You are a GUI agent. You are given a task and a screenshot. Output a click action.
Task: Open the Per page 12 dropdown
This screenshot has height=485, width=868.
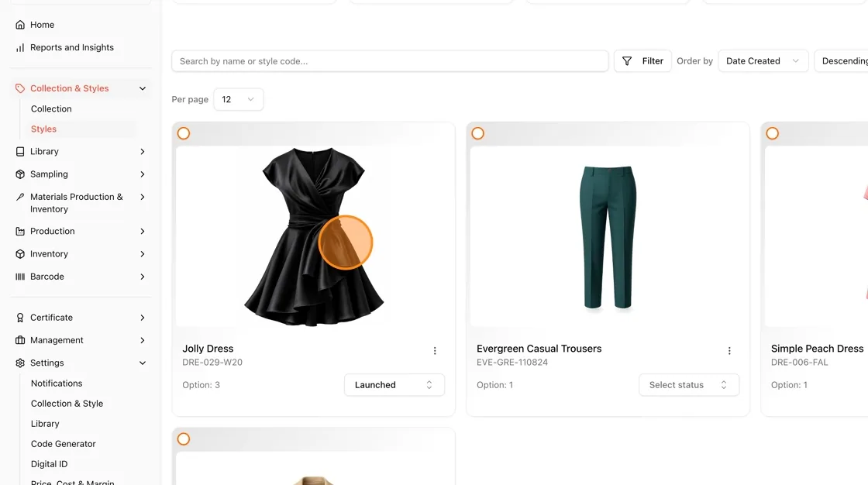(x=239, y=100)
